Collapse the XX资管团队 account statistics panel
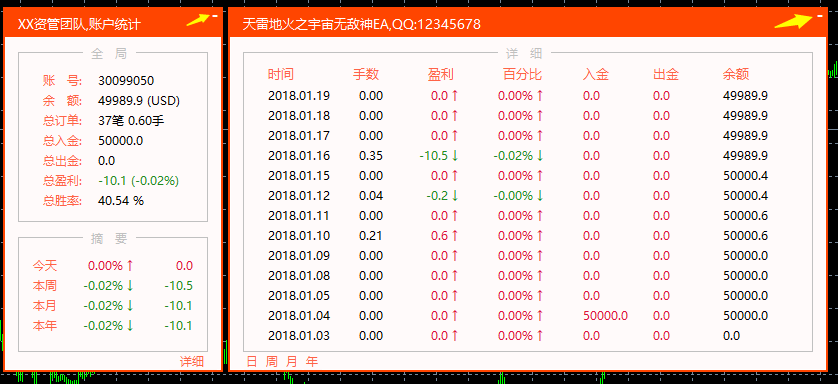 pos(214,17)
